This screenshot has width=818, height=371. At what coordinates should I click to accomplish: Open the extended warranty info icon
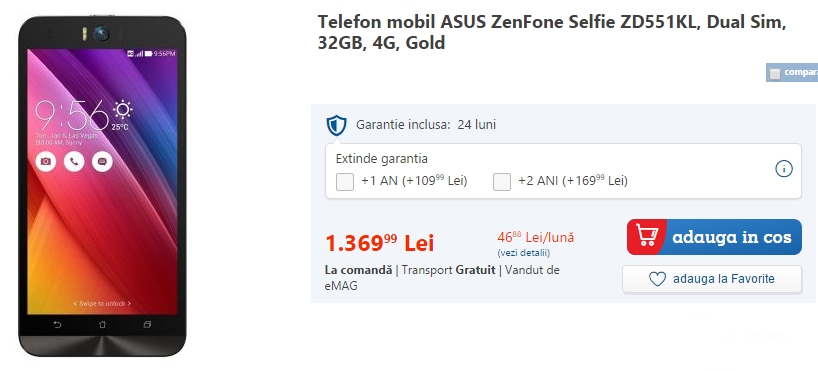[x=784, y=169]
